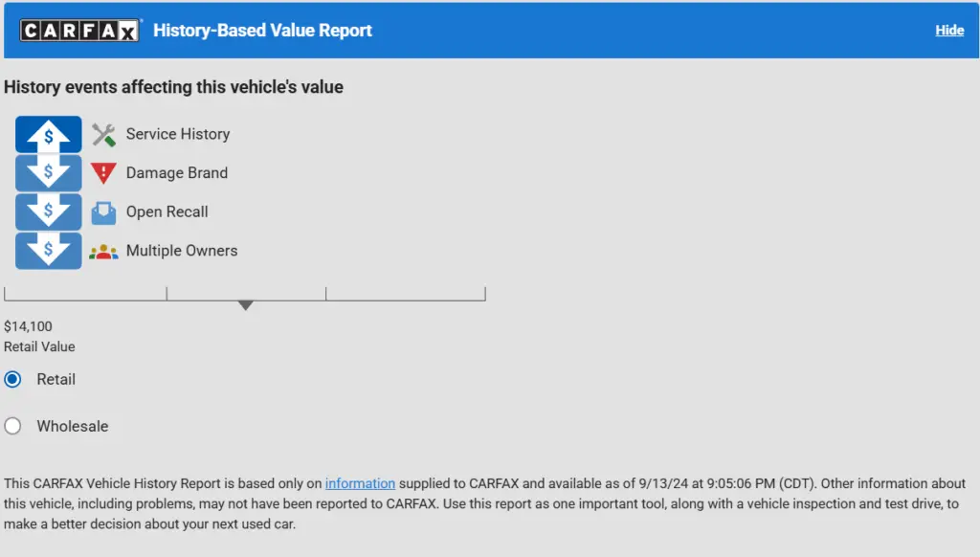Click the leftmost segment of the value scale
This screenshot has width=980, height=557.
84,291
